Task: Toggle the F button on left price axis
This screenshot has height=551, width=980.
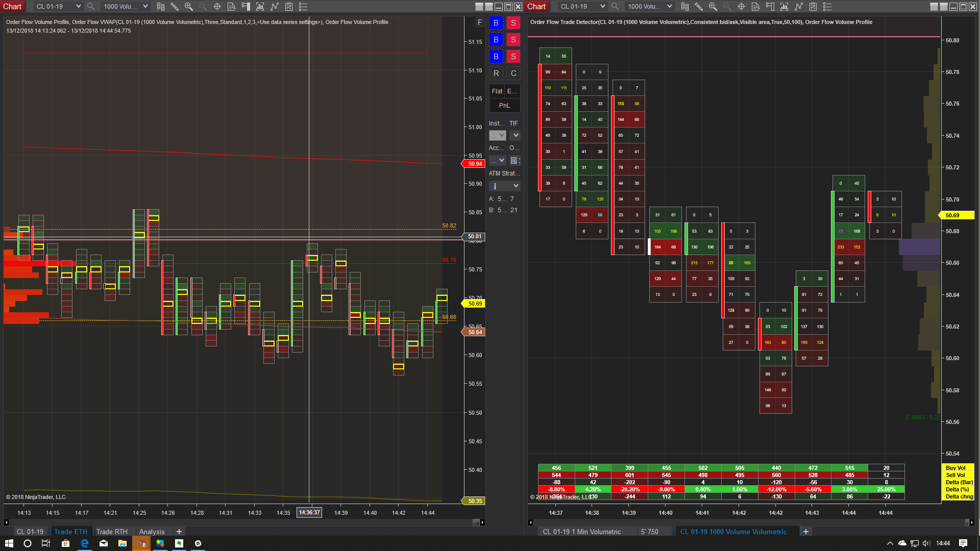Action: pyautogui.click(x=479, y=22)
